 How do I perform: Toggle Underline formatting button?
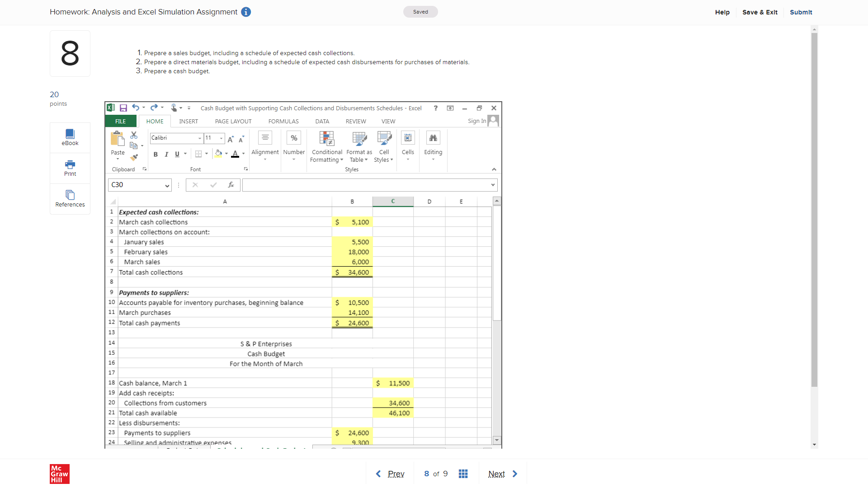coord(177,155)
